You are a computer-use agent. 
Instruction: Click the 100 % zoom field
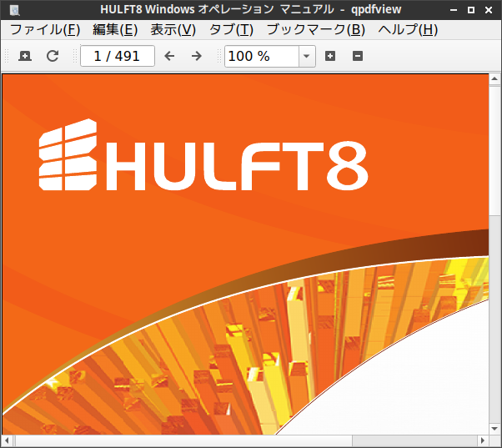(262, 57)
